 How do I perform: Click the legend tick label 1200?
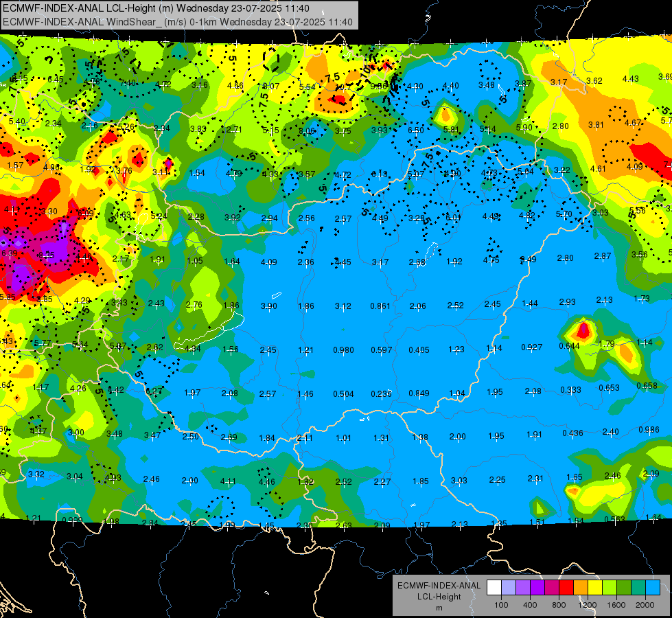click(x=587, y=605)
